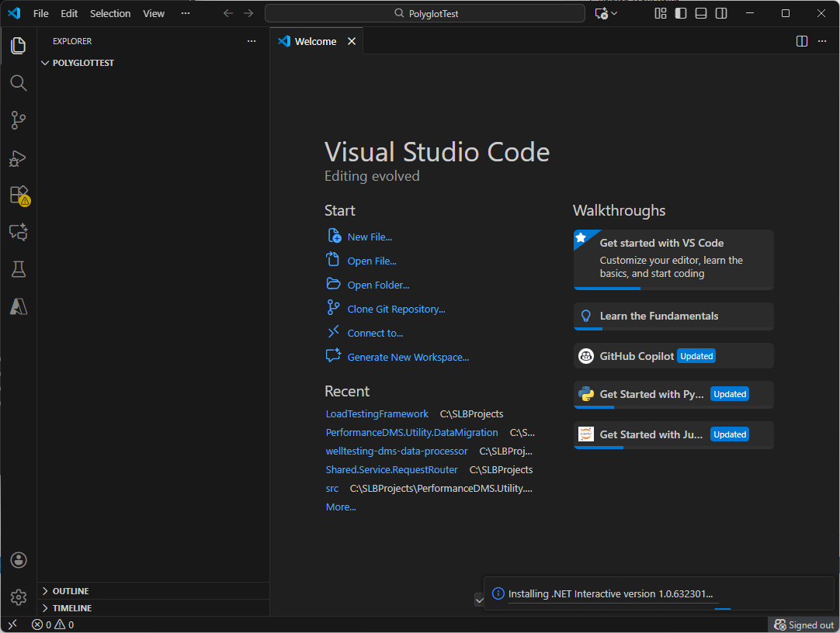The height and width of the screenshot is (633, 840).
Task: Click the More... recent link
Action: click(341, 507)
